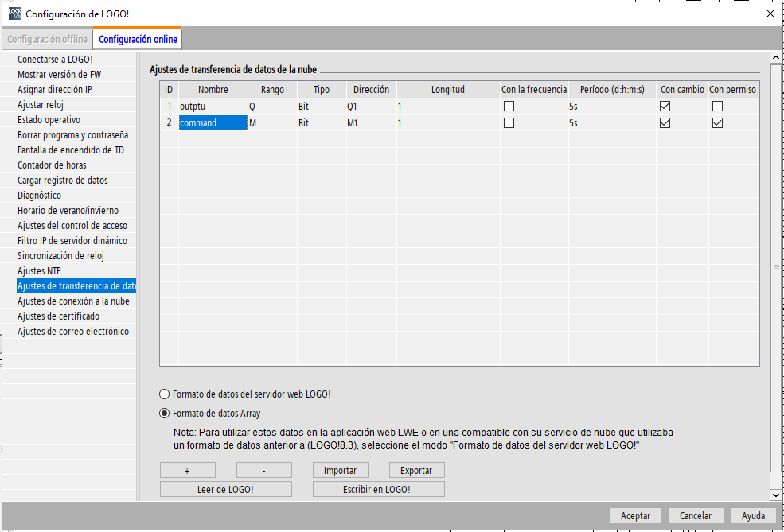Click the Exportar button
Screen dimensions: 784x532
click(x=416, y=470)
